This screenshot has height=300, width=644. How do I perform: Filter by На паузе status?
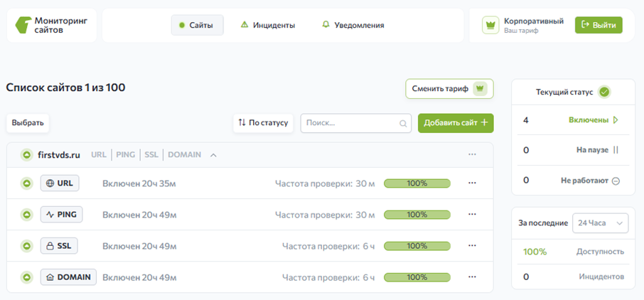click(x=573, y=150)
